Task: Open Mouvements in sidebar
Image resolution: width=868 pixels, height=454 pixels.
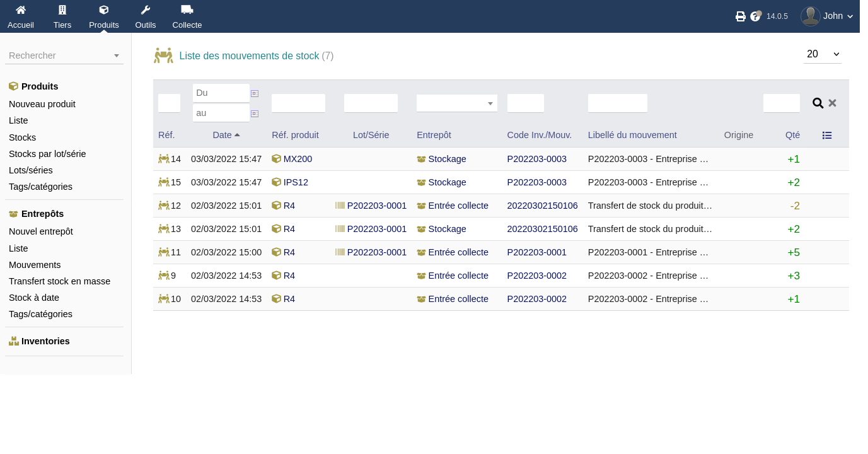Action: (x=35, y=265)
